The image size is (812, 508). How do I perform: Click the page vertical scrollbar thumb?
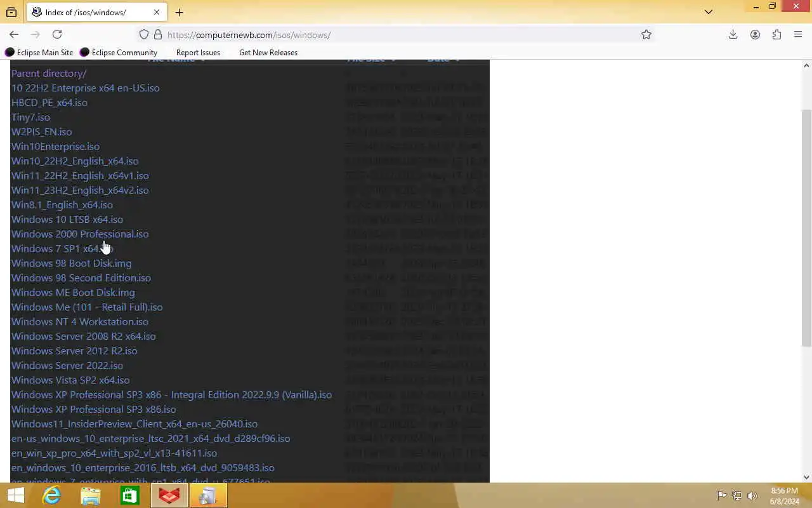[x=806, y=229]
